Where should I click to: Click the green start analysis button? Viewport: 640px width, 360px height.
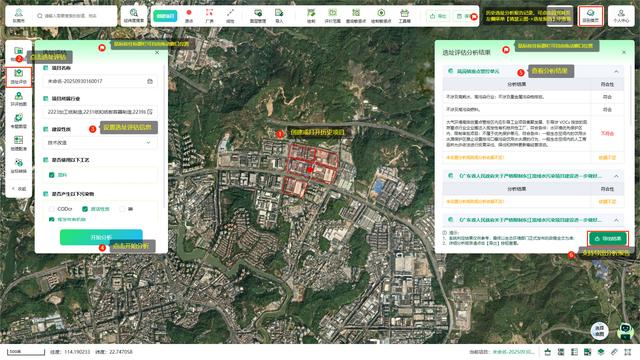pos(101,237)
